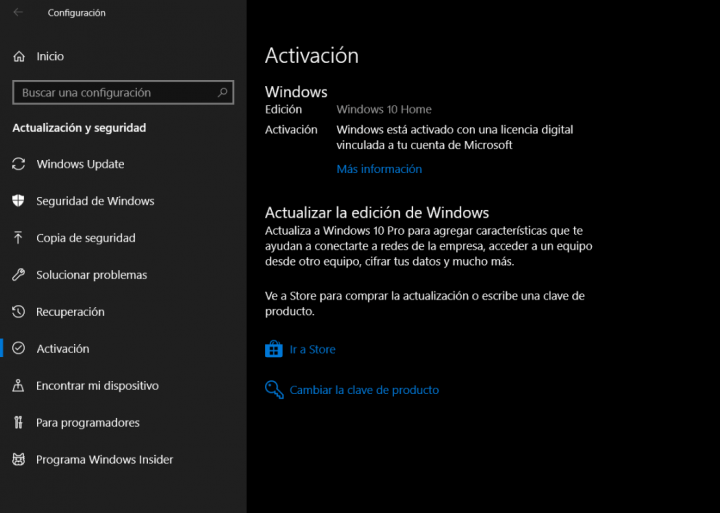The image size is (720, 513).
Task: Click the Para programadores tools icon
Action: point(18,423)
